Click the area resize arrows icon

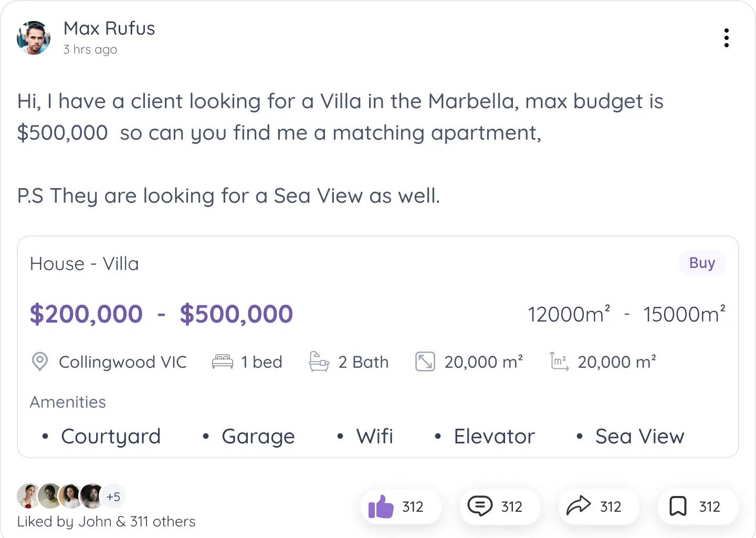pyautogui.click(x=425, y=362)
